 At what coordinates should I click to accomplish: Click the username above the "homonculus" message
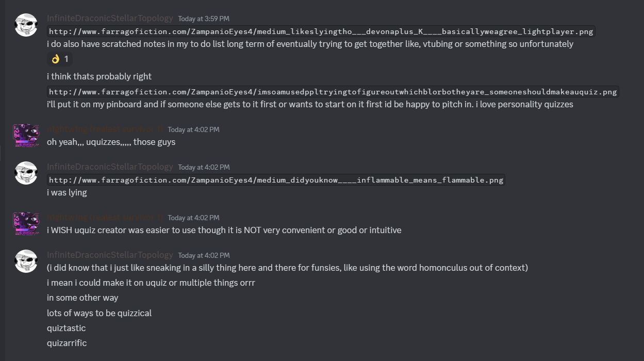[110, 255]
